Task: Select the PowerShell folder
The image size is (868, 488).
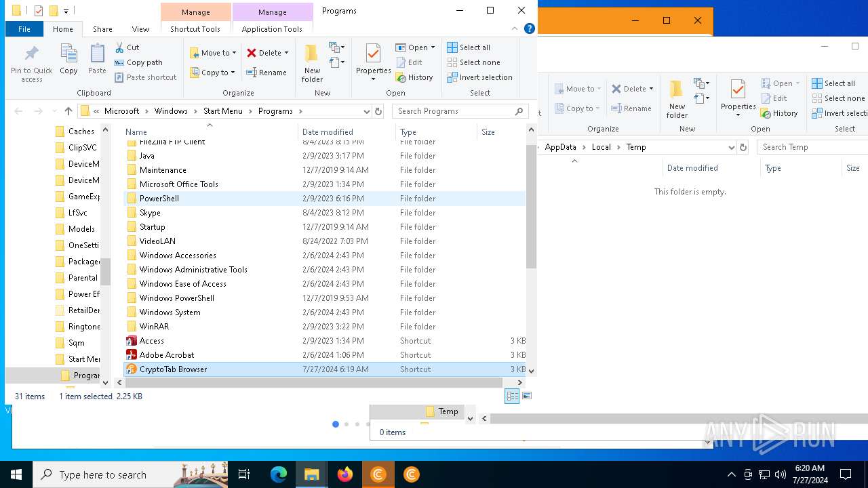Action: coord(324,199)
